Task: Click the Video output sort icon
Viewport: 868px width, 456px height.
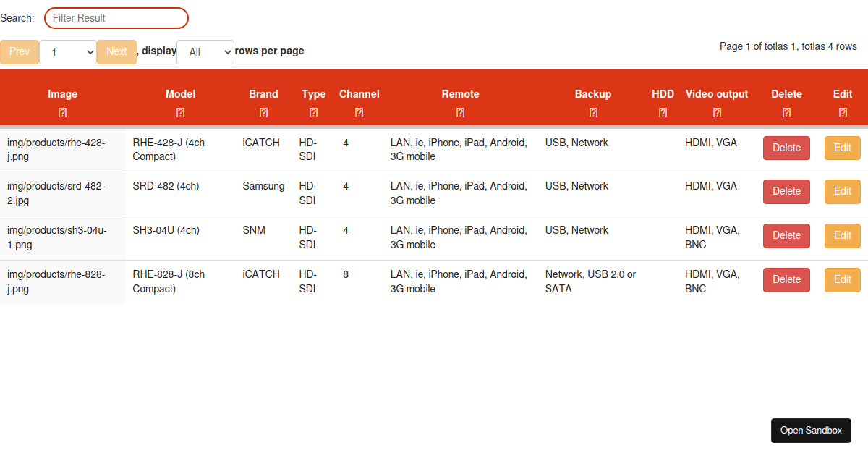Action: (x=718, y=113)
